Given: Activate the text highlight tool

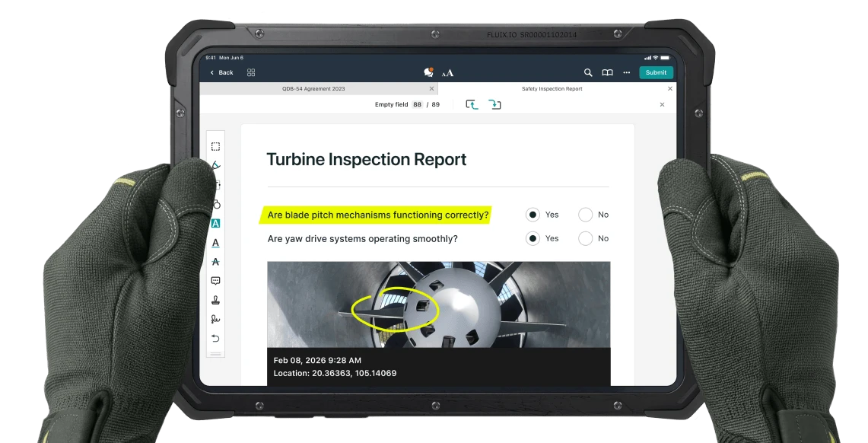Looking at the screenshot, I should (215, 223).
